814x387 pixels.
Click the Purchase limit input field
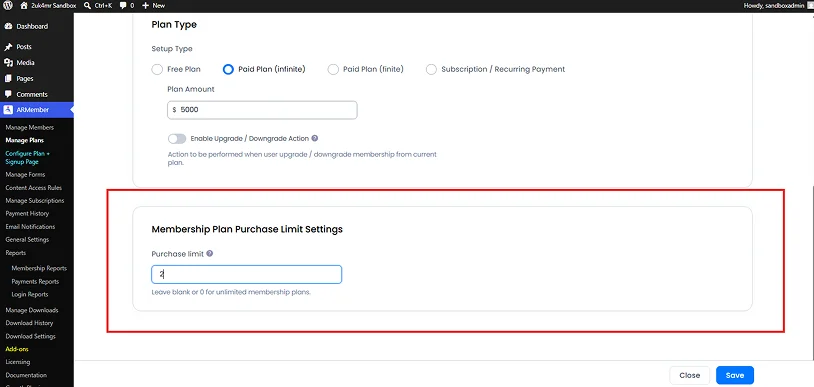click(247, 274)
